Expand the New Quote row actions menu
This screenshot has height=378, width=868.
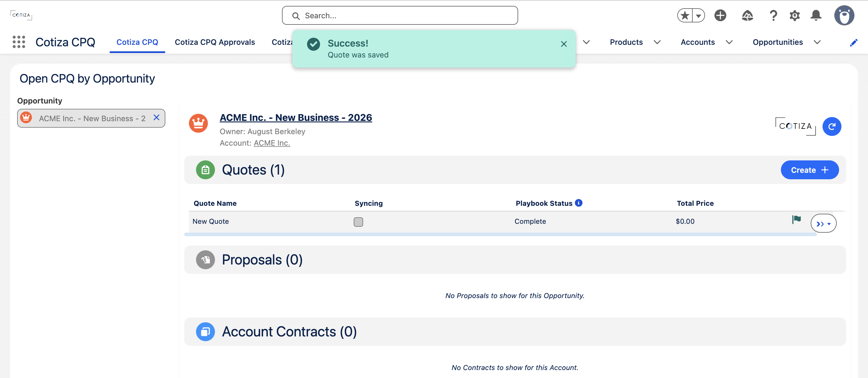823,223
